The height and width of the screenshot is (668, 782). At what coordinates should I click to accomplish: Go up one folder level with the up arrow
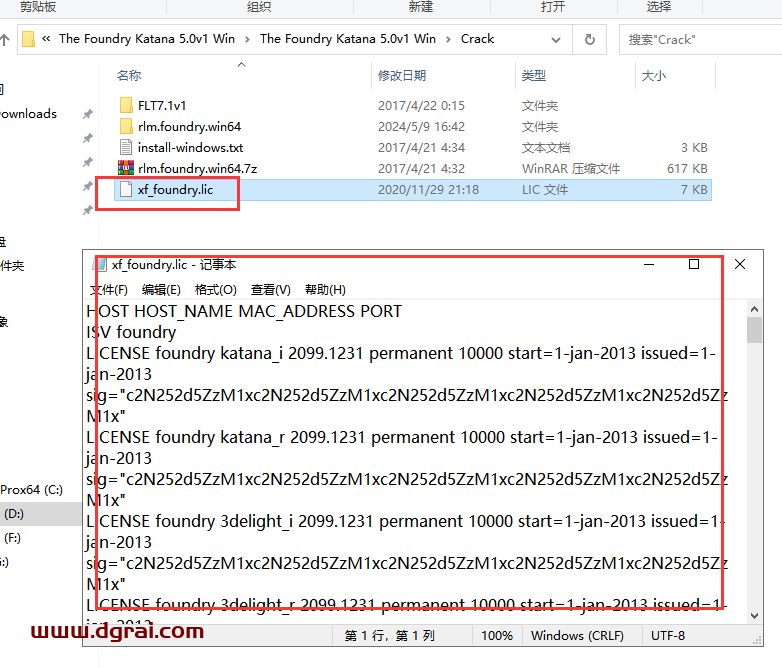coord(5,39)
